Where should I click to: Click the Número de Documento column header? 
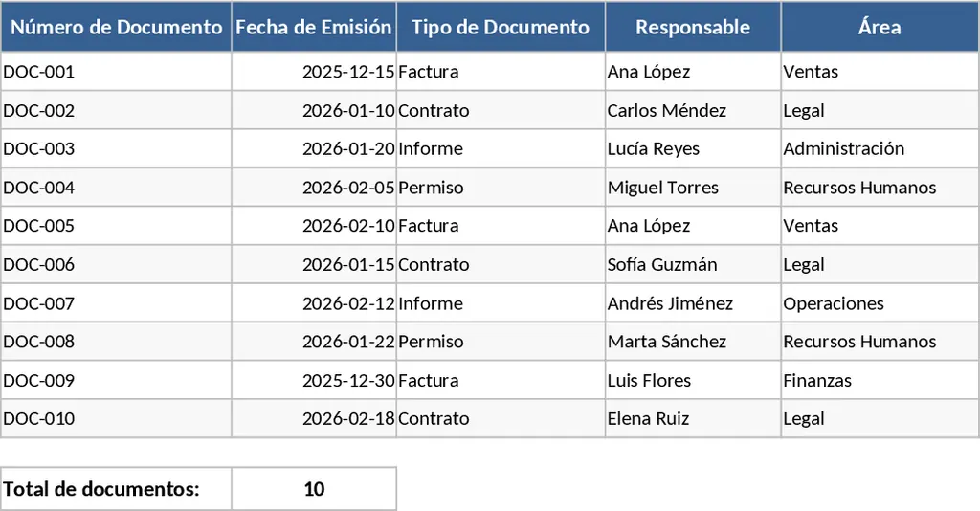coord(116,27)
